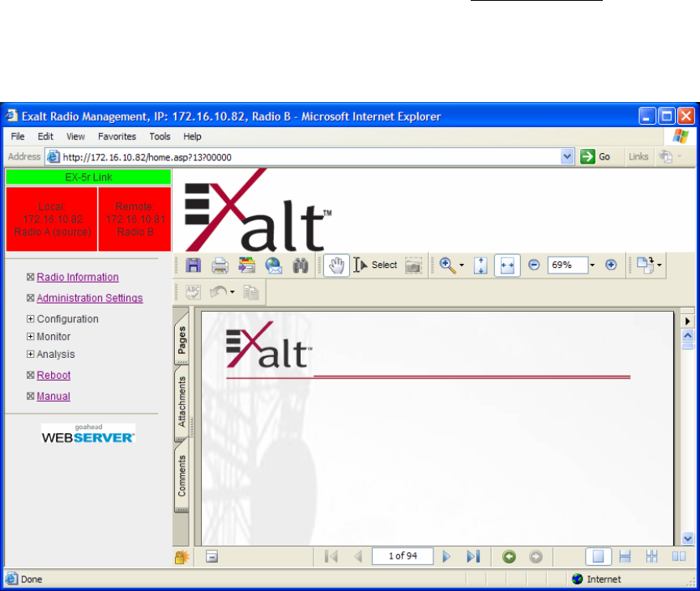Switch to Continuous Facing layout

tap(651, 557)
